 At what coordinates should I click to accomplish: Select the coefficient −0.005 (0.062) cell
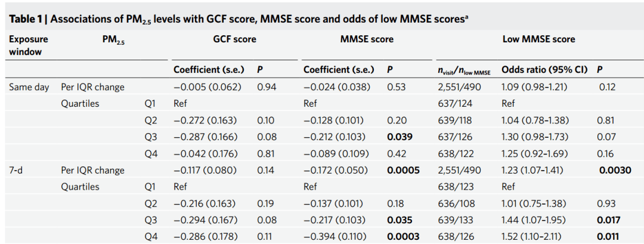207,87
